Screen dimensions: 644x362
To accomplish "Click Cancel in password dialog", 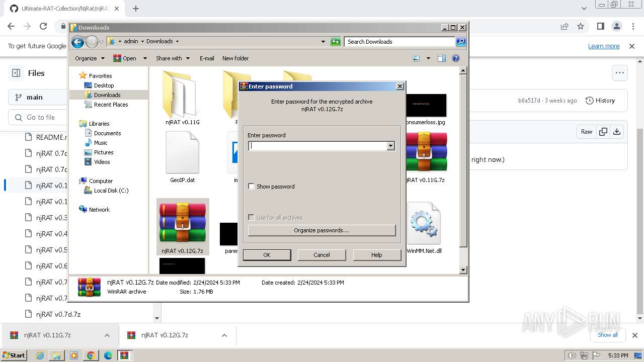I will tap(321, 255).
